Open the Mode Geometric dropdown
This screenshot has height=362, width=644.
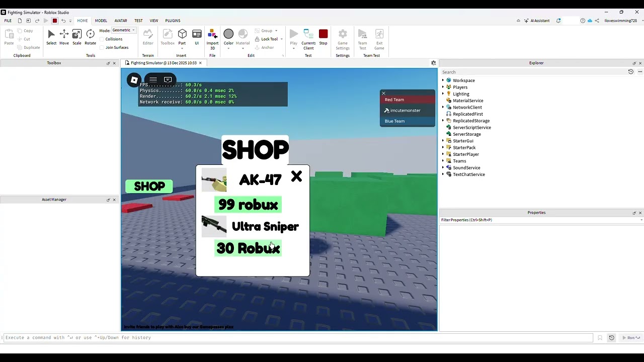[124, 30]
